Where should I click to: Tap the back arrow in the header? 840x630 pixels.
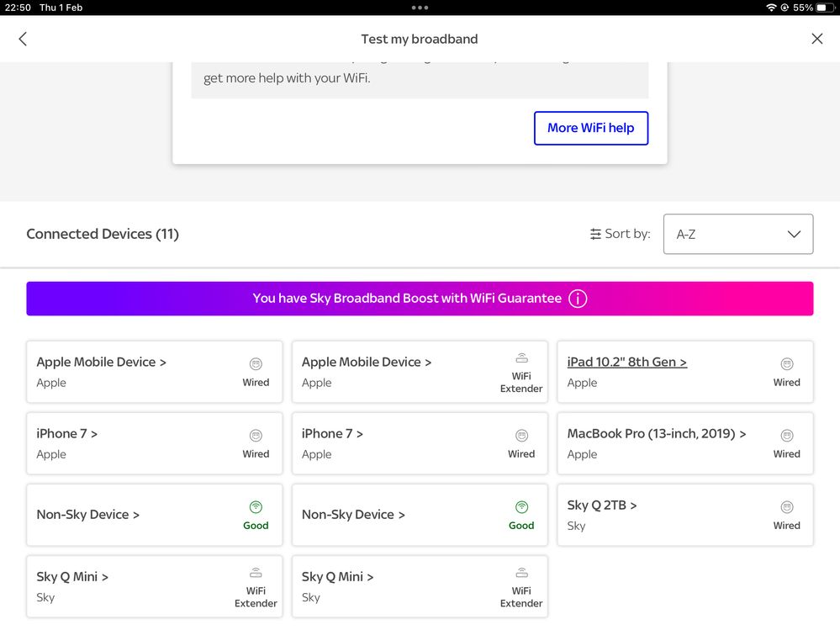[23, 39]
